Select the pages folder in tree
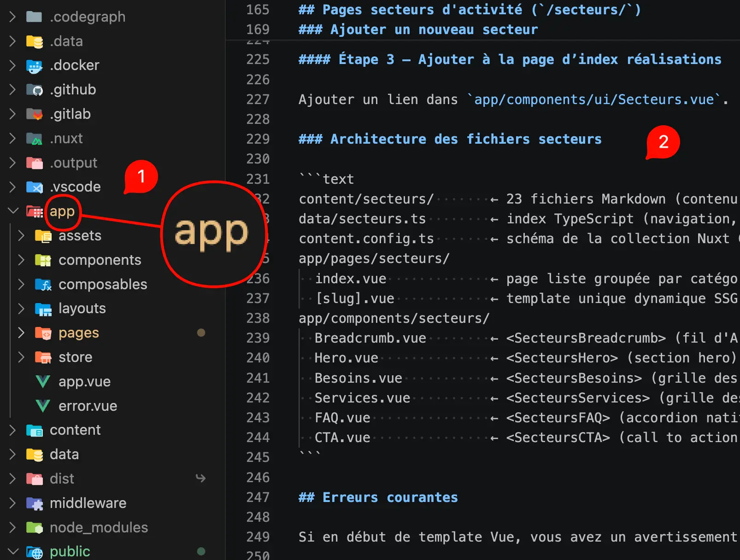Screen dimensions: 740x560 pyautogui.click(x=78, y=333)
